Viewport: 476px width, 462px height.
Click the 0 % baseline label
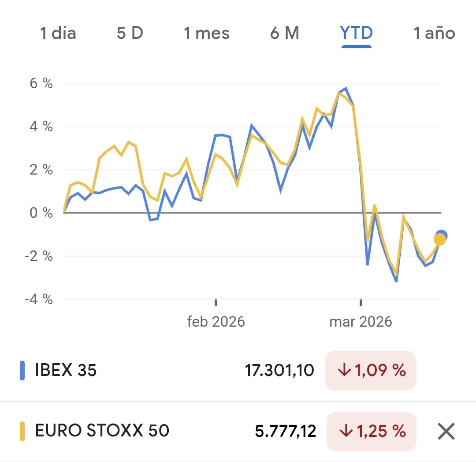pyautogui.click(x=41, y=213)
